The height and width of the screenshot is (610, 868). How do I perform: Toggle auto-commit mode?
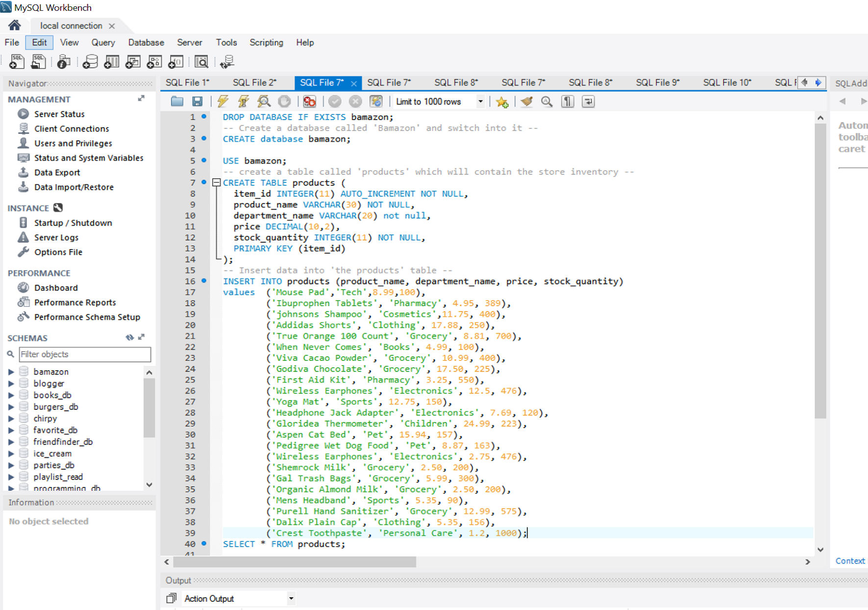click(376, 102)
